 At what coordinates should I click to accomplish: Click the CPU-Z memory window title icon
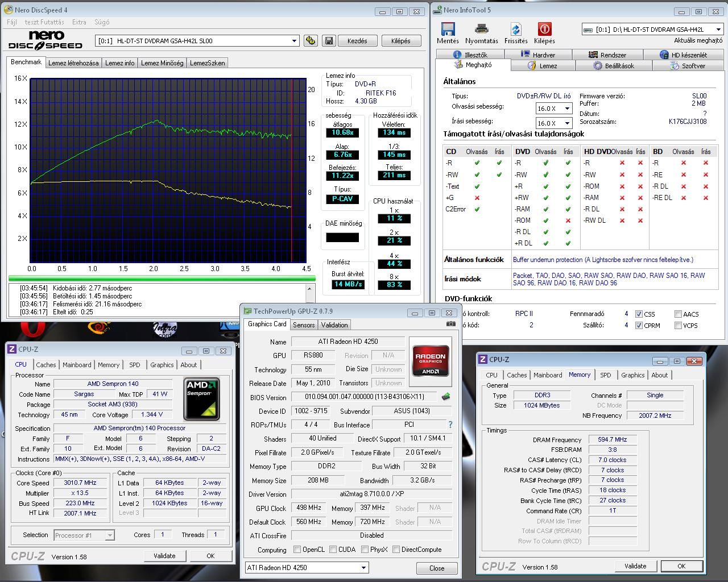point(483,359)
